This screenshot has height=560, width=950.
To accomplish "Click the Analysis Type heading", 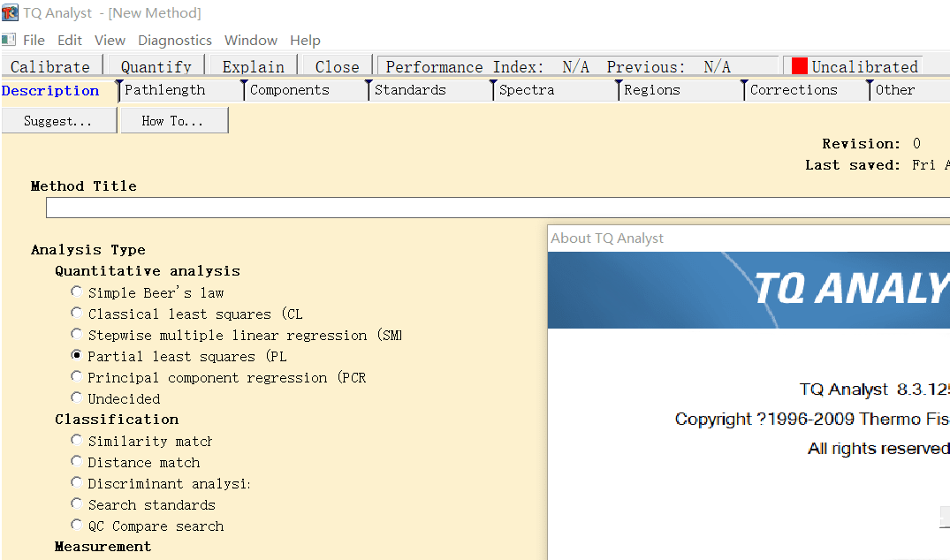I will point(88,250).
